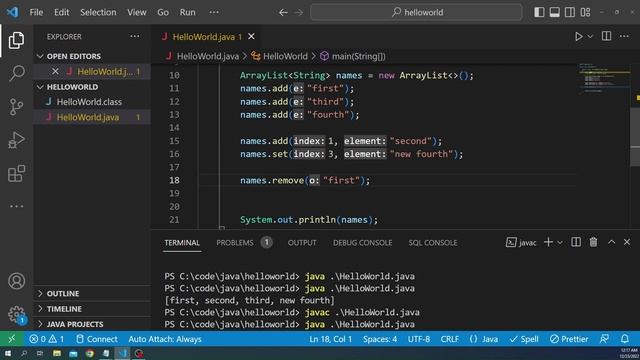Go back in navigation history
Viewport: 640px width, 360px height.
tap(283, 12)
